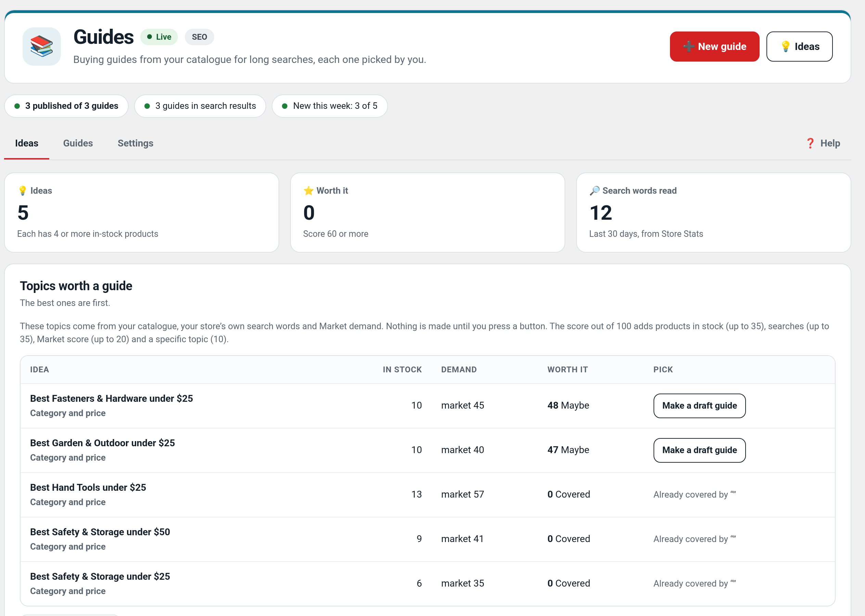865x616 pixels.
Task: Make a draft guide for Garden & Outdoor
Action: (699, 450)
